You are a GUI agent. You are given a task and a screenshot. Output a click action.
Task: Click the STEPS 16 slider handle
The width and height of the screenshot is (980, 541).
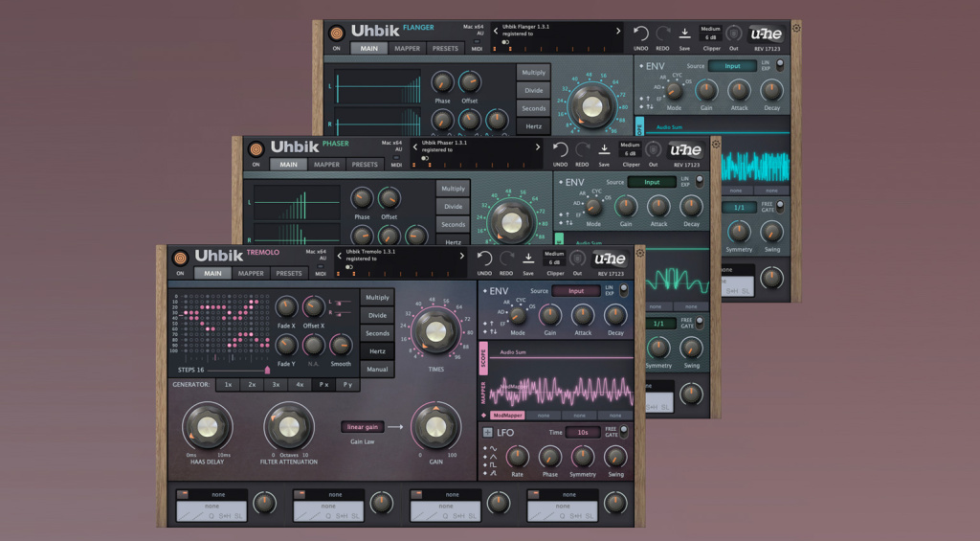267,370
